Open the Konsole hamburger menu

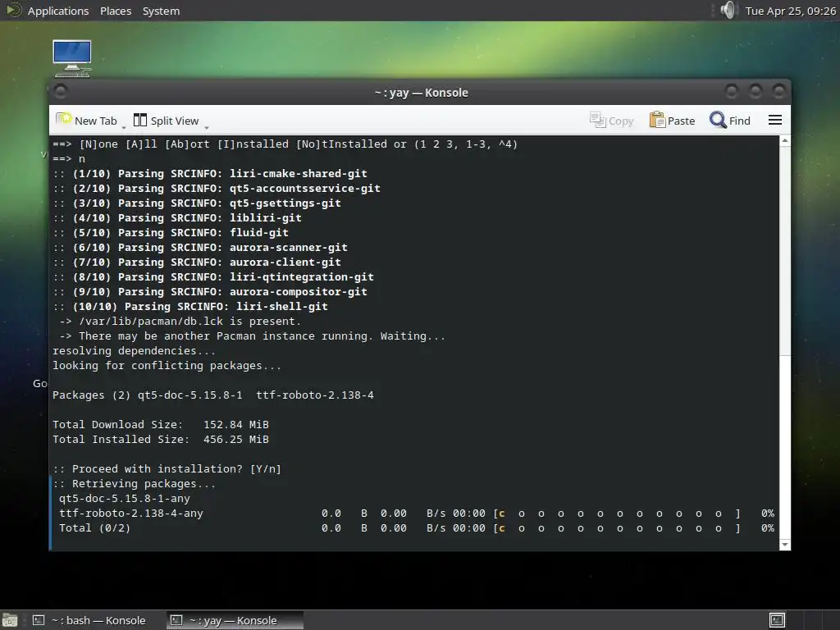pos(775,120)
